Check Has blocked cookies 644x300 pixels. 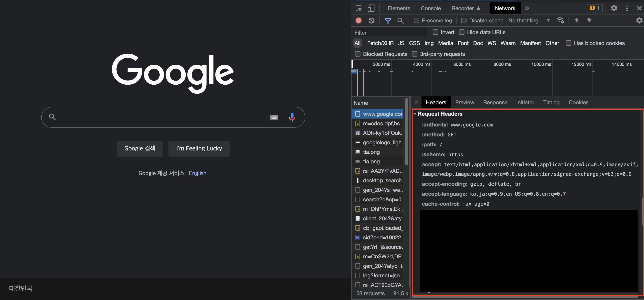568,43
